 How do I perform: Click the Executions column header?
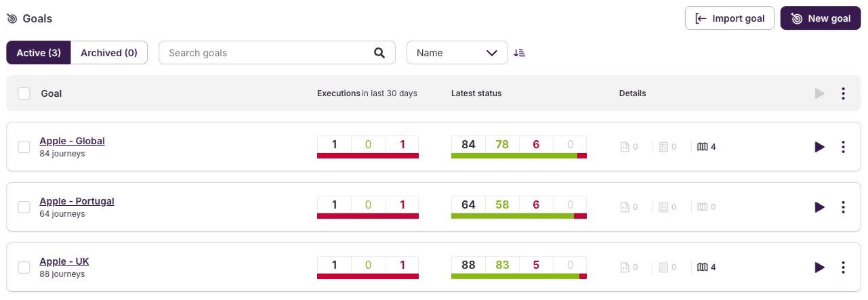pos(367,93)
